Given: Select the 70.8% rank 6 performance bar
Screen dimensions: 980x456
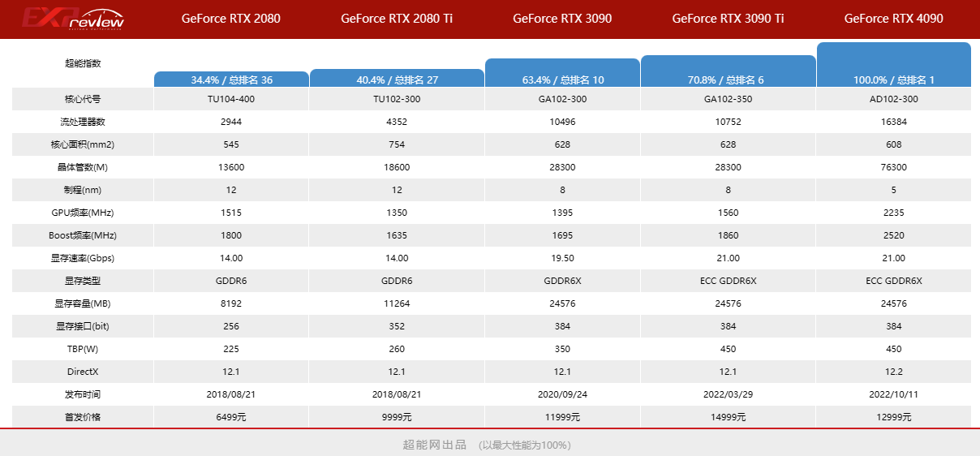Looking at the screenshot, I should click(x=728, y=71).
